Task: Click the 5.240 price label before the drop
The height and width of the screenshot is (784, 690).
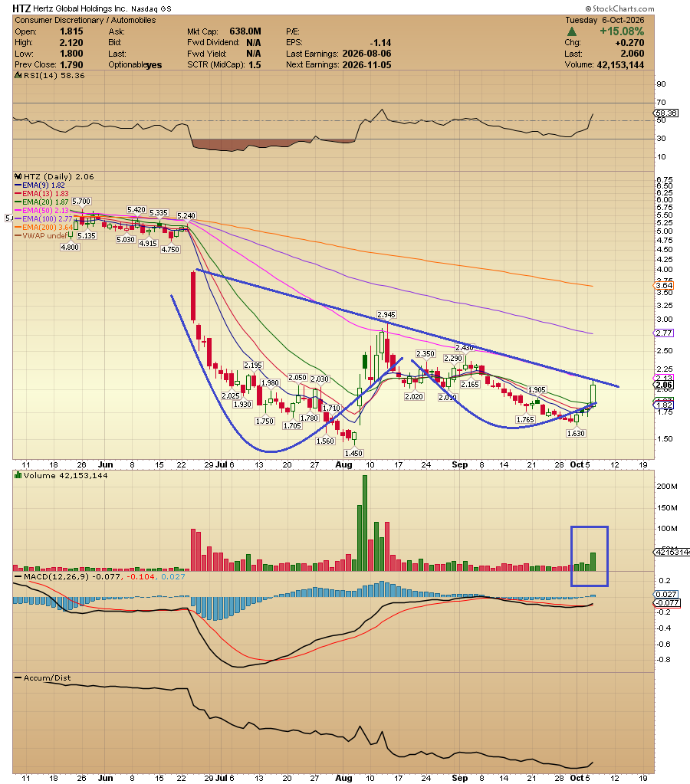Action: tap(186, 216)
